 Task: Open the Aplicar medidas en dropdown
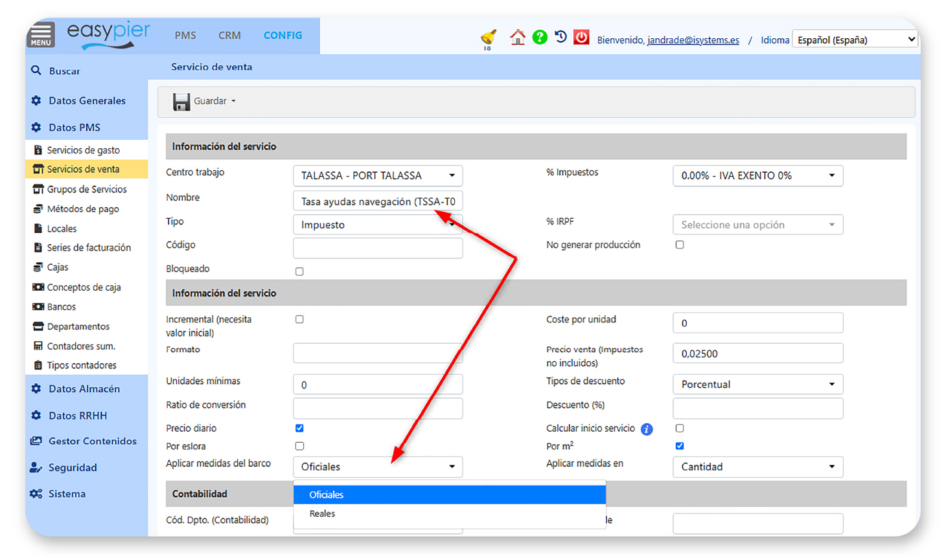click(758, 467)
